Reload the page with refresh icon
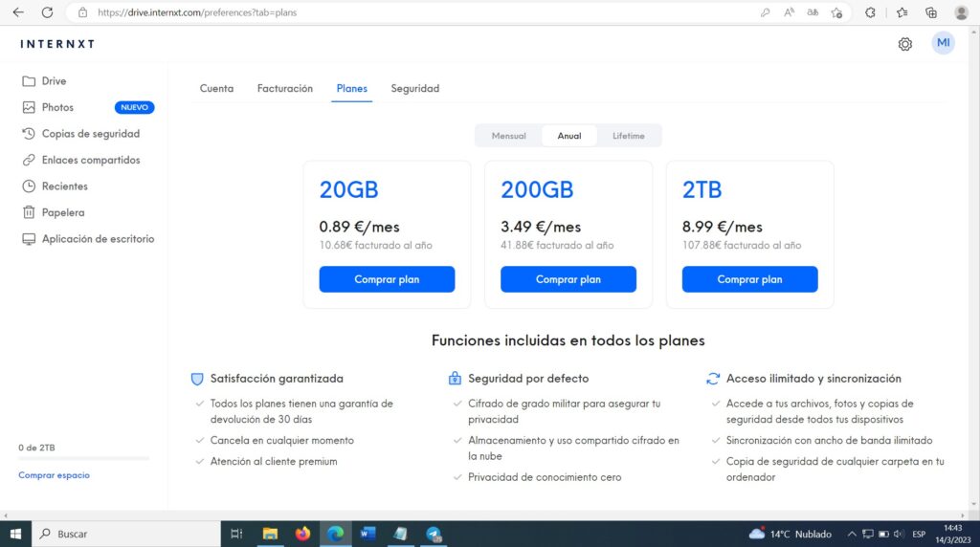This screenshot has height=547, width=980. point(47,11)
